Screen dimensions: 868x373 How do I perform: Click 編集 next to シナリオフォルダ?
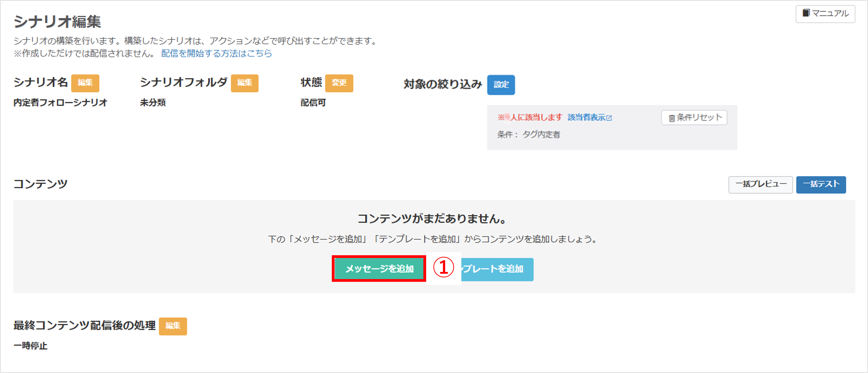click(x=245, y=83)
